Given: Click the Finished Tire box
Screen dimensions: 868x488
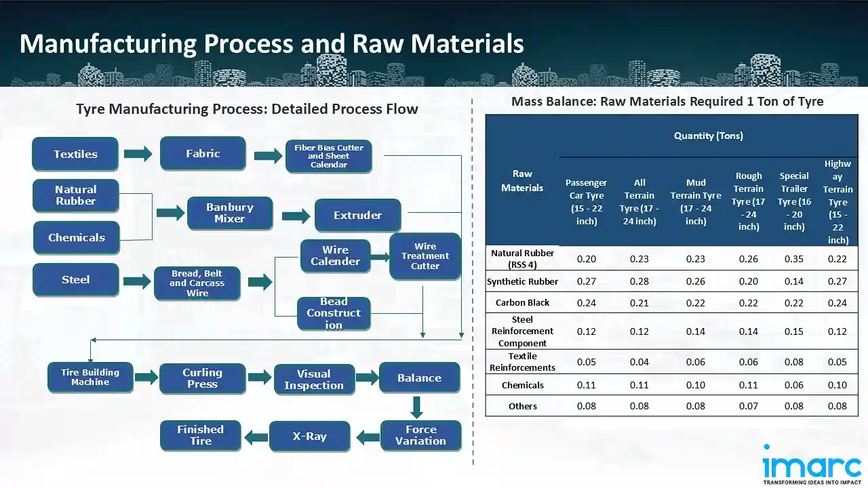Looking at the screenshot, I should [200, 435].
